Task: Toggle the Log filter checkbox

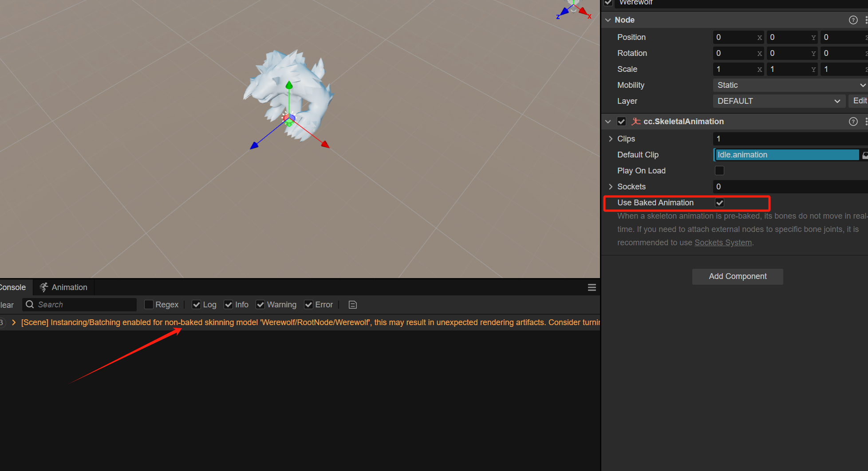Action: click(196, 304)
